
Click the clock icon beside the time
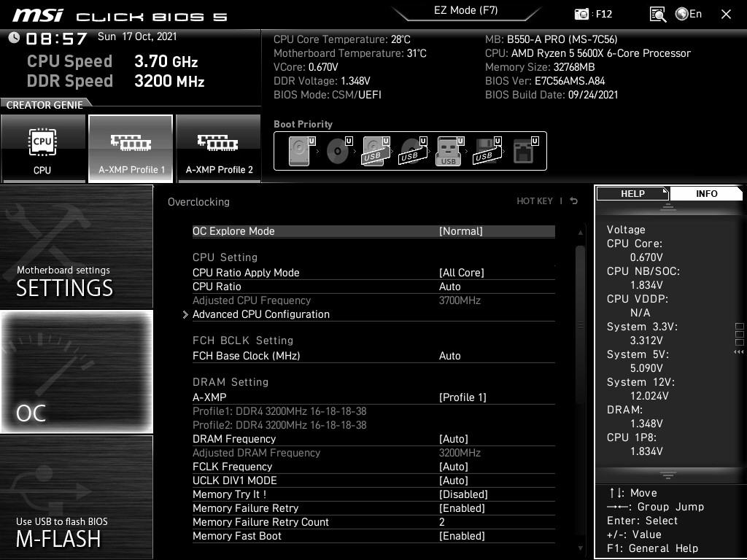(x=15, y=38)
